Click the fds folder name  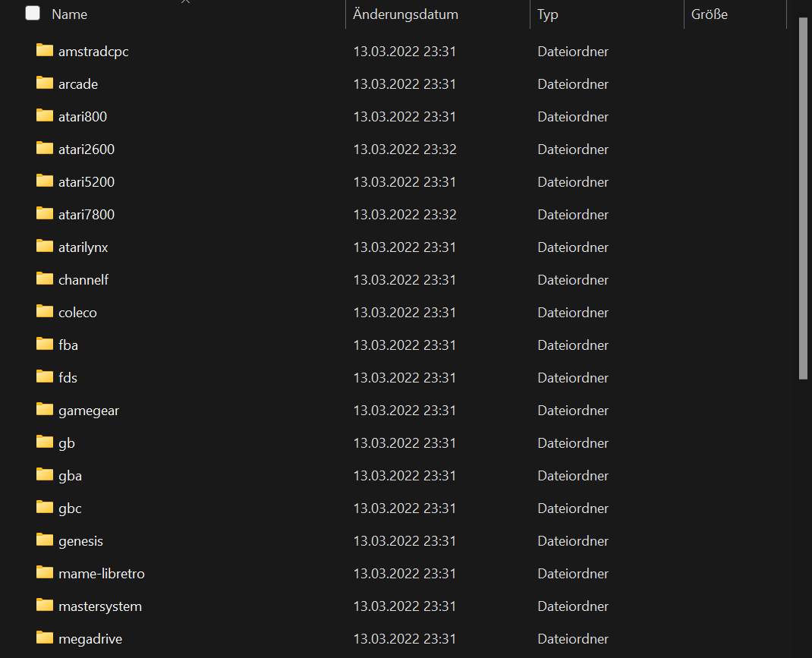pos(68,378)
